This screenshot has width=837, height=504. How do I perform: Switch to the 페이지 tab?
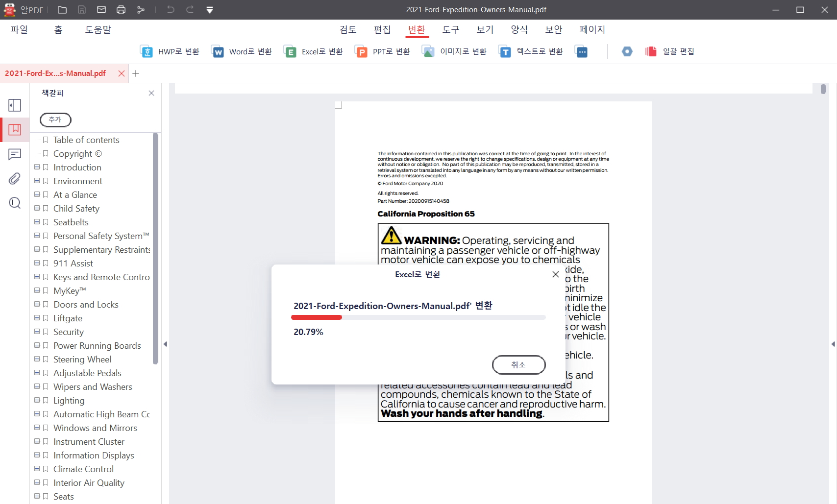click(x=592, y=30)
